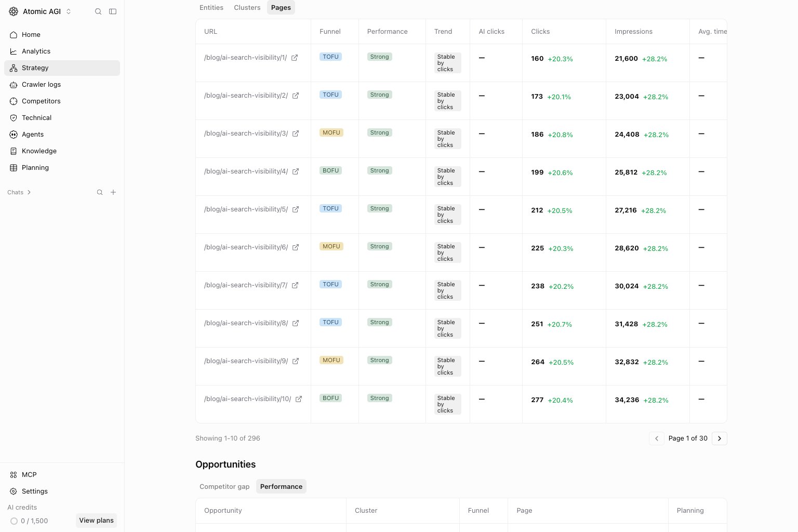This screenshot has width=798, height=532.
Task: Open external link for /blog/ai-search-visibility/8/
Action: (296, 323)
